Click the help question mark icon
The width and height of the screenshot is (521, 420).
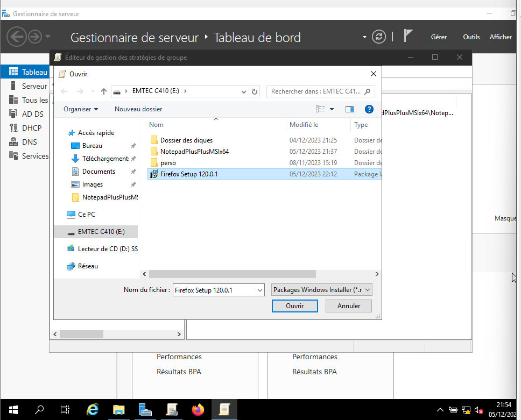(369, 109)
